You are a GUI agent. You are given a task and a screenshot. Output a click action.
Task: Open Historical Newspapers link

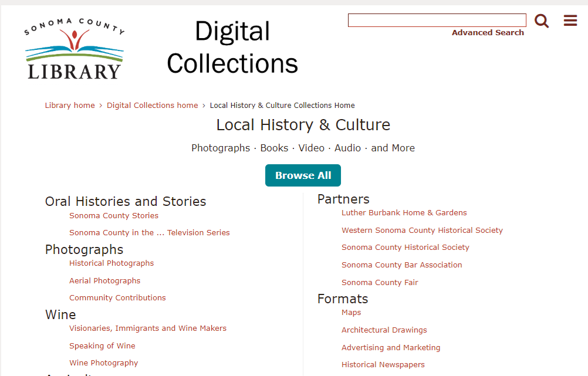click(383, 365)
